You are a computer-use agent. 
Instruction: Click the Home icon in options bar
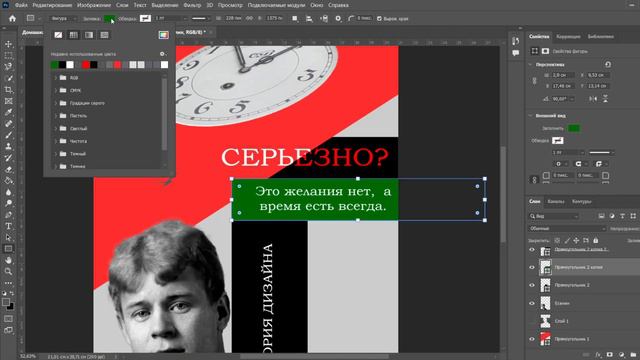click(12, 18)
